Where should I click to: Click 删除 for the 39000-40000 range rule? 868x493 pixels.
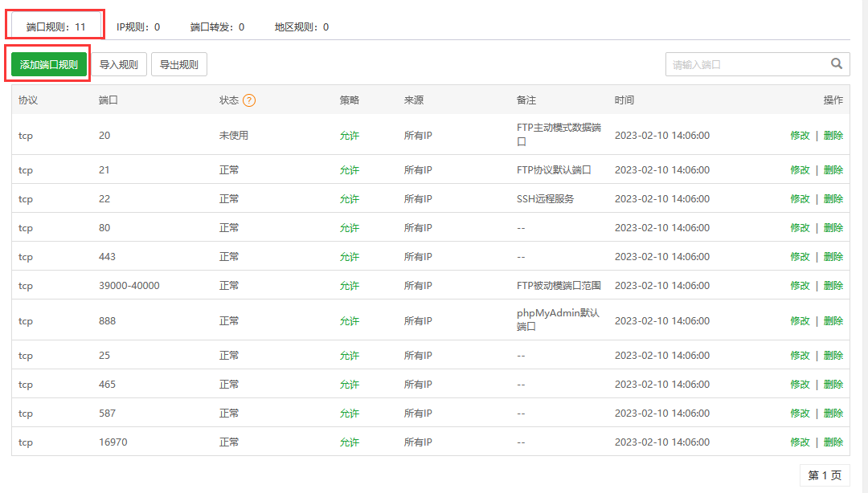(x=834, y=285)
